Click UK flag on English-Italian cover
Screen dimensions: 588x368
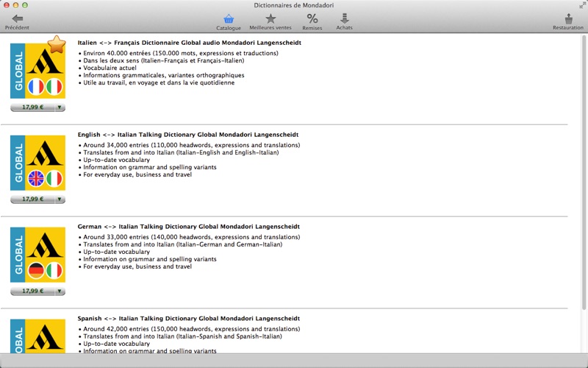[36, 179]
